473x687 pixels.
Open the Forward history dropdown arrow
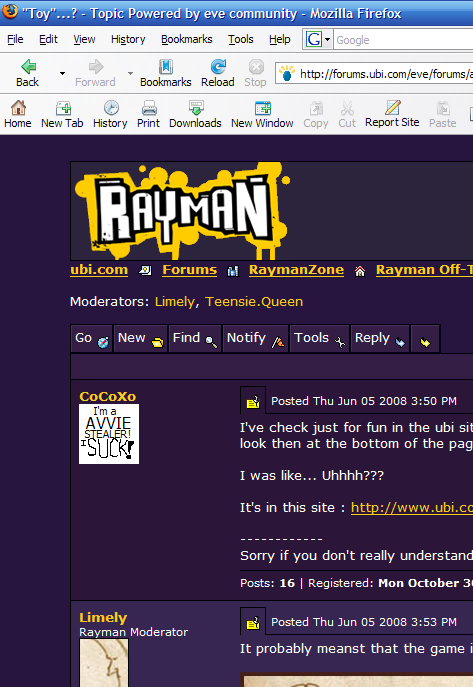tap(130, 73)
